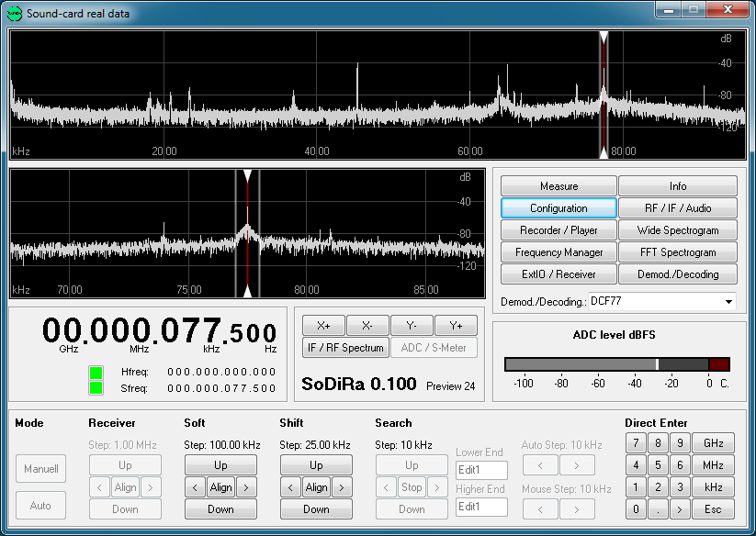The image size is (756, 536).
Task: Click the GHz unit key
Action: pyautogui.click(x=713, y=442)
